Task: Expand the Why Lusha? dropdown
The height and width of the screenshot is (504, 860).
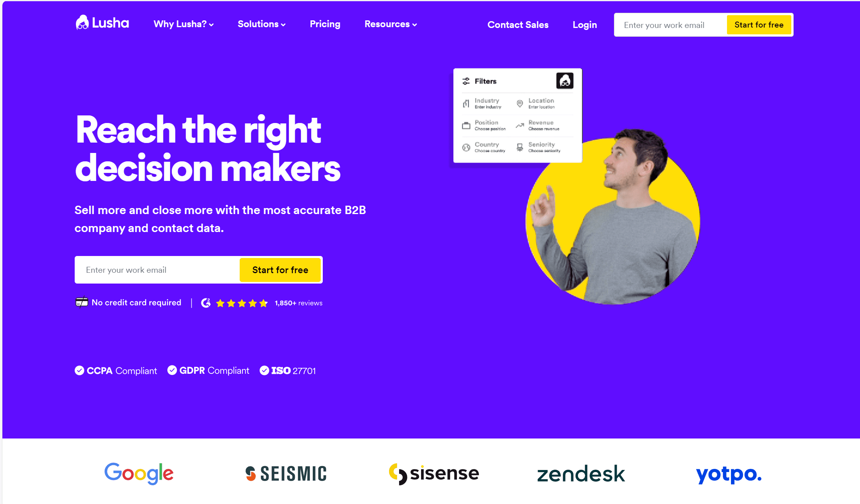Action: tap(183, 24)
